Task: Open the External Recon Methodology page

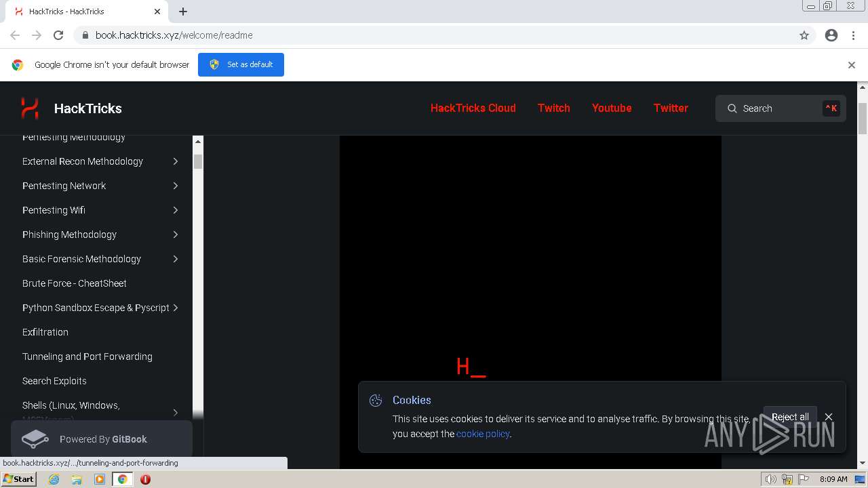Action: [x=83, y=161]
